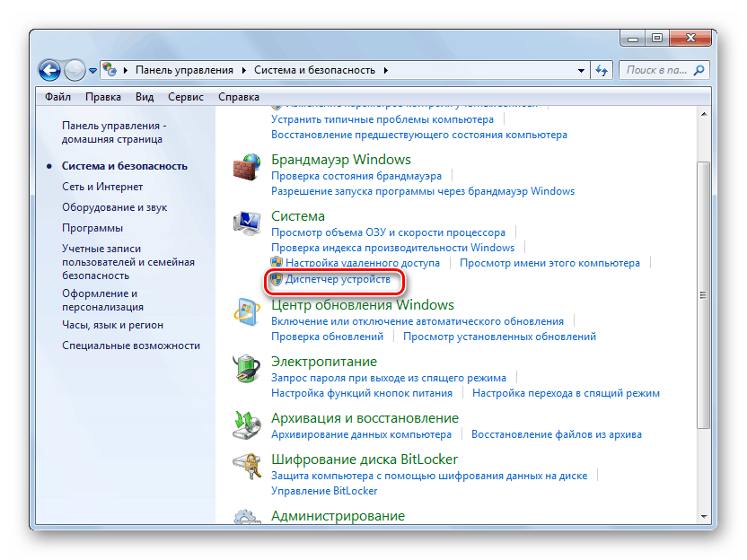This screenshot has height=560, width=747.
Task: Click Проверка обновлений link
Action: pyautogui.click(x=328, y=337)
